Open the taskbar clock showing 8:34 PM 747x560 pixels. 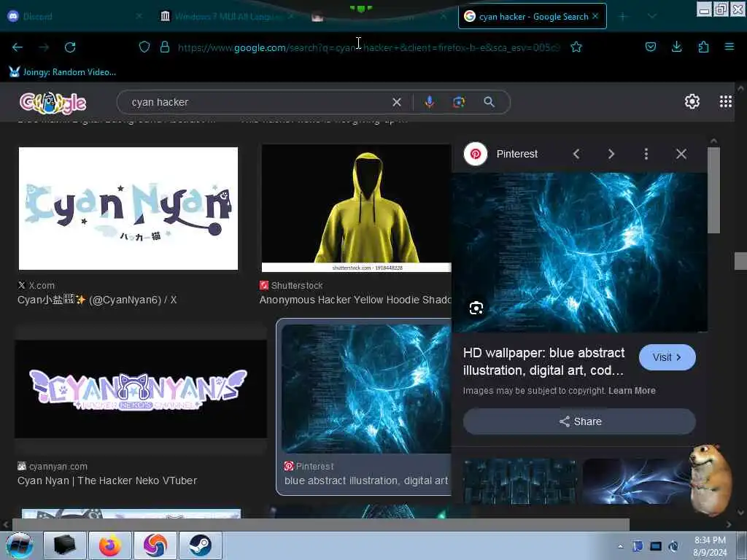710,546
